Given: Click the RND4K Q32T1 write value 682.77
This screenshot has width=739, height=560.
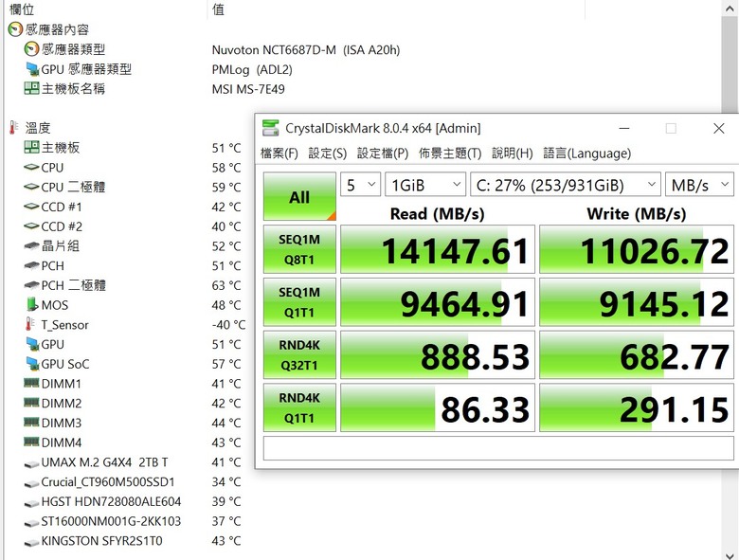Looking at the screenshot, I should (637, 355).
